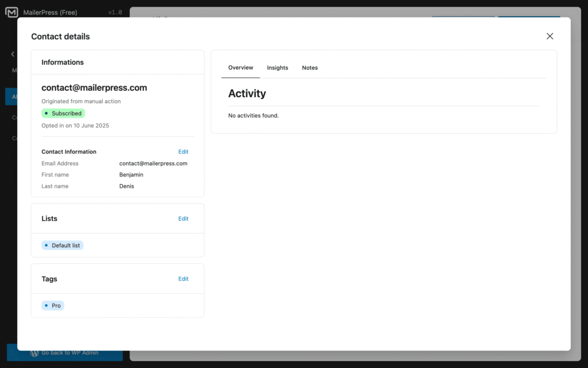Select the Default list badge
588x368 pixels.
(x=63, y=246)
